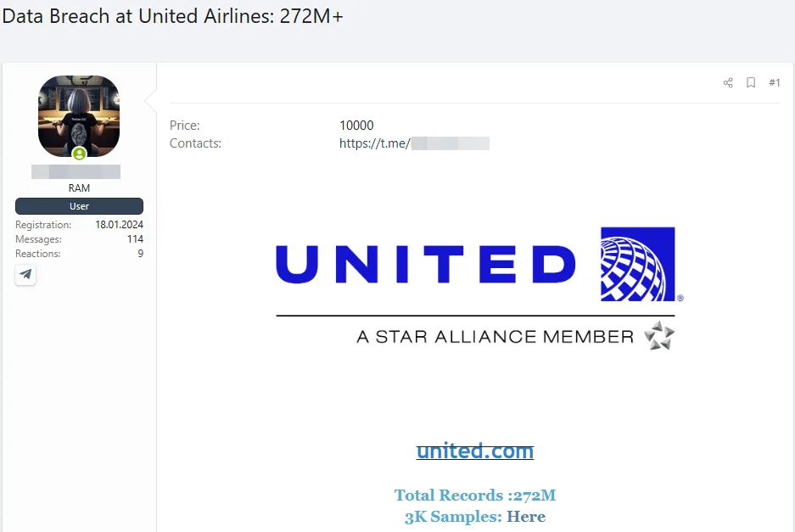
Task: Bookmark this post with the bookmark icon
Action: 751,83
